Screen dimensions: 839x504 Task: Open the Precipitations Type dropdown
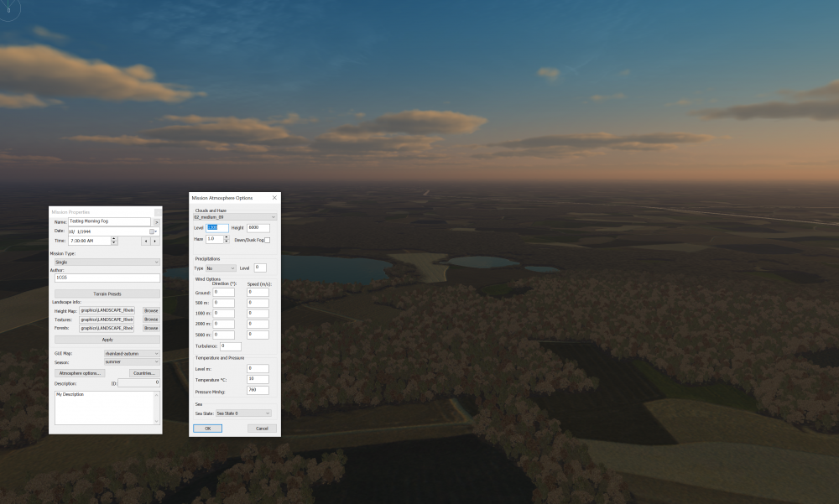[221, 268]
